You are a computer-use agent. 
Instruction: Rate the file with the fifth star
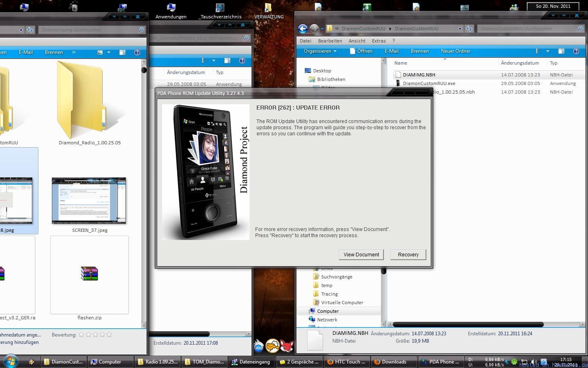[x=109, y=334]
